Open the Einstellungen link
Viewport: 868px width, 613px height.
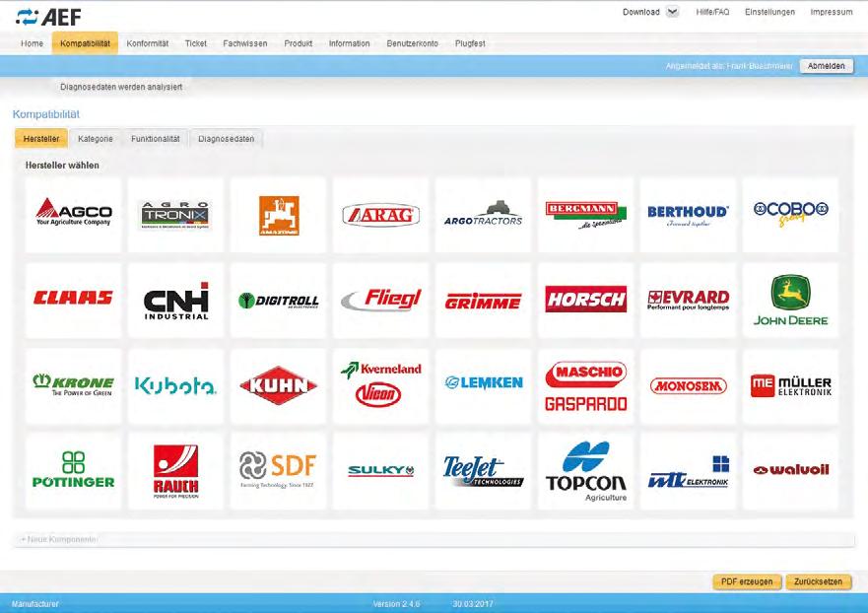pos(769,12)
